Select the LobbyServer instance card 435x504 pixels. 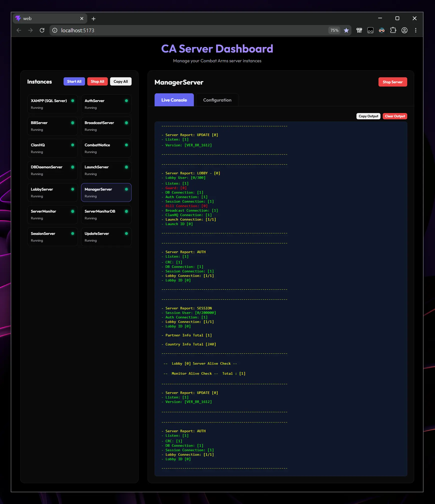pos(53,193)
